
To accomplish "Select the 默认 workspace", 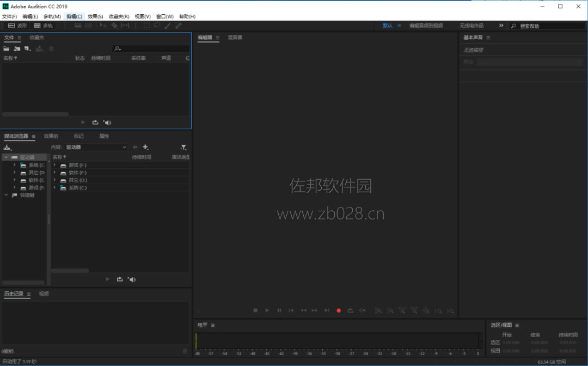I will [x=388, y=26].
